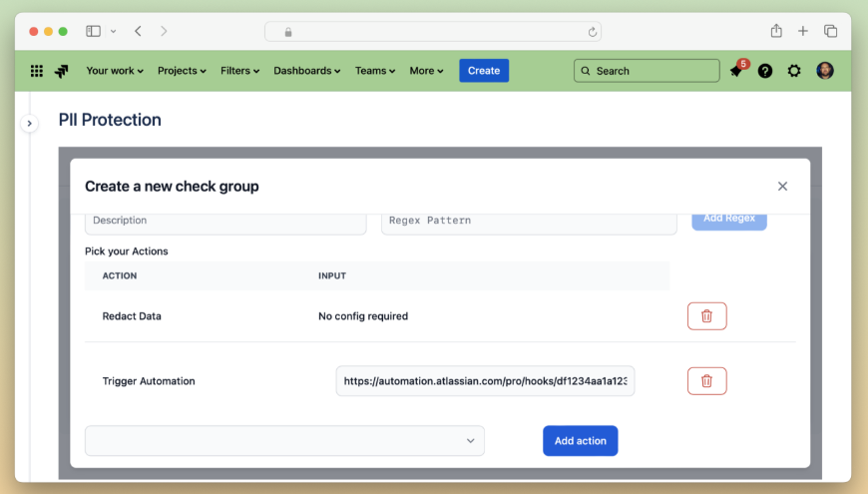Viewport: 868px width, 494px height.
Task: Click the 'Pick your Actions' label
Action: (127, 251)
